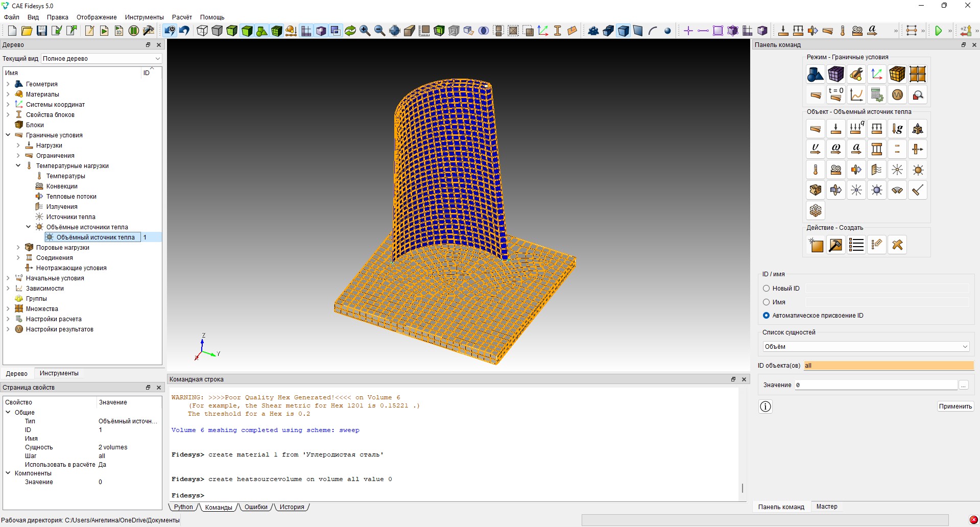Select the Конвекции tree item

click(x=62, y=186)
